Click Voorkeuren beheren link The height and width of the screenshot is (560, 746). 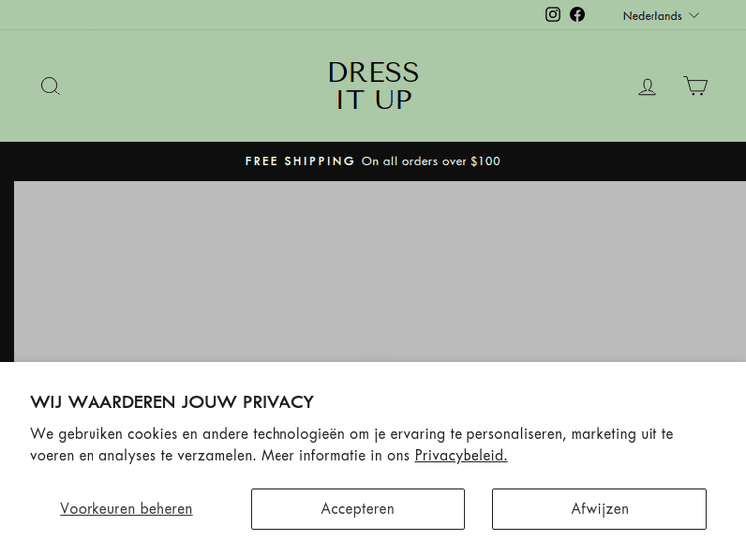click(126, 509)
